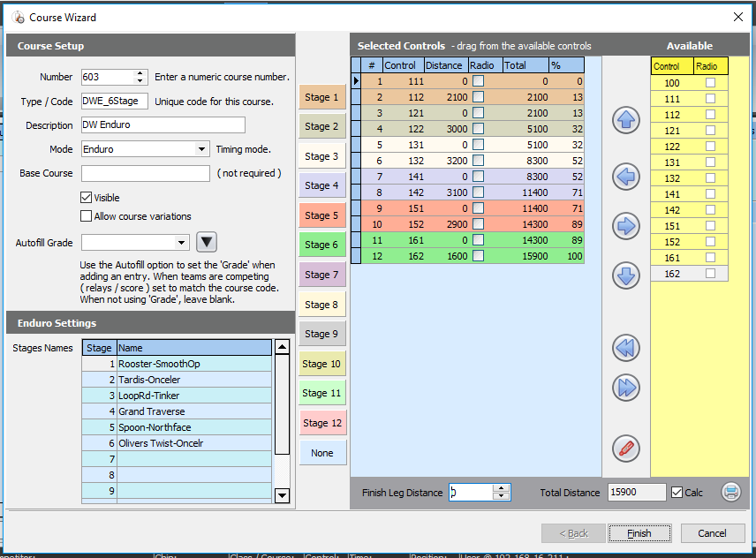Select stage name Tardis-Onceler
Image resolution: width=756 pixels, height=558 pixels.
pos(194,380)
